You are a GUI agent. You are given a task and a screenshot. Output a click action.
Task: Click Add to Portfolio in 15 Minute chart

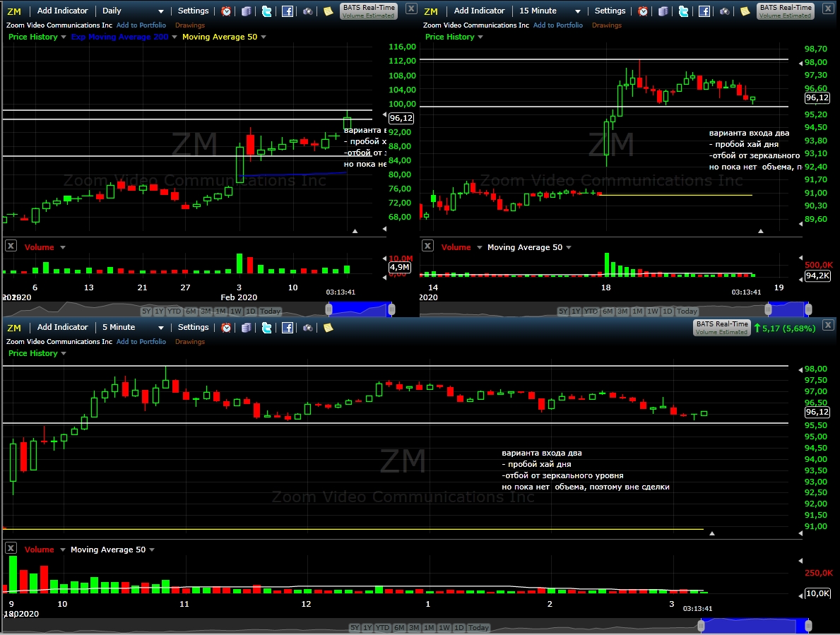557,25
